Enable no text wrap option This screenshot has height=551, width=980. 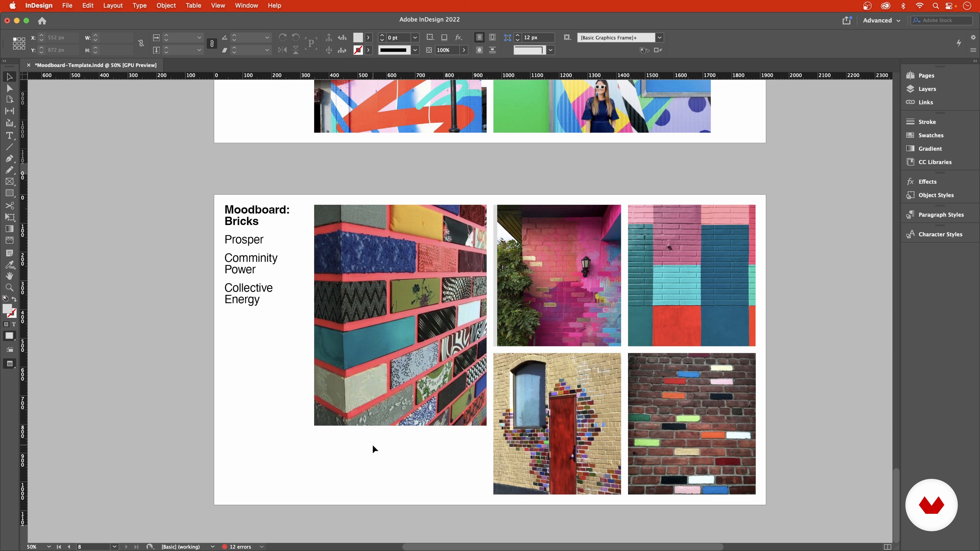pos(479,37)
